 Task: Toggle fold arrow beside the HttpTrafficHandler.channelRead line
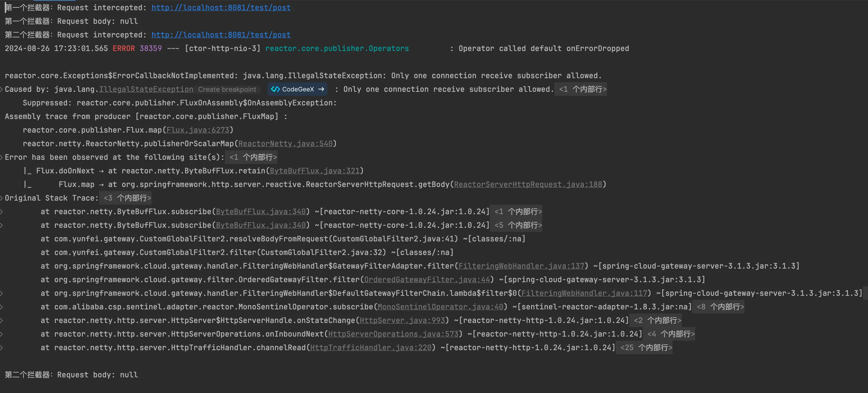click(x=2, y=347)
